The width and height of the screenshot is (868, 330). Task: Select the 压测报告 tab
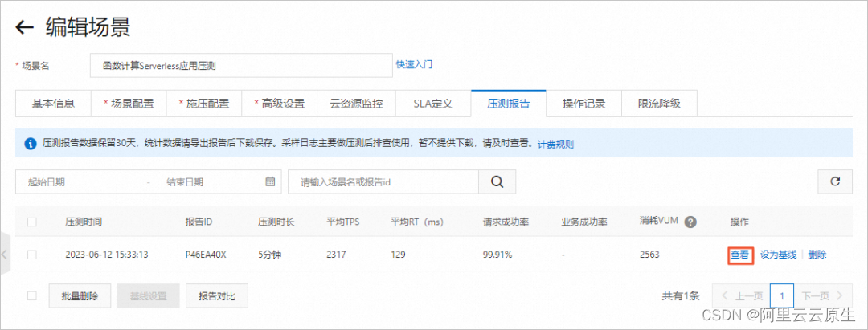click(508, 104)
